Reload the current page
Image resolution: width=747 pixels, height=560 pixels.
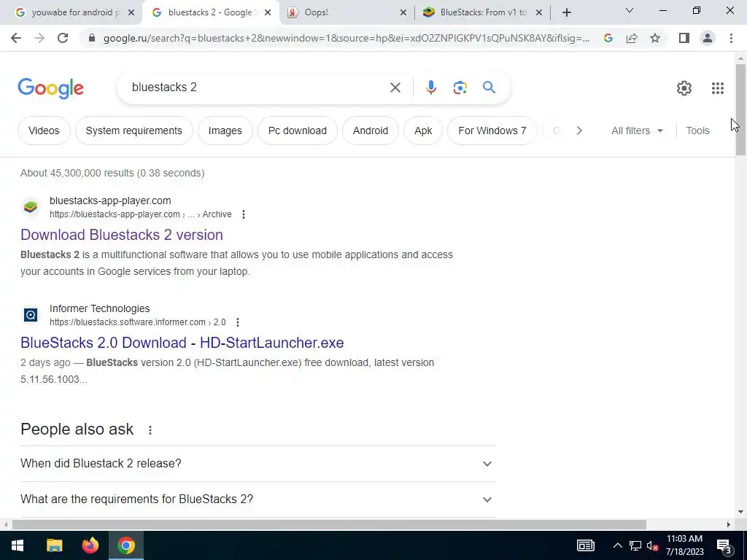click(63, 38)
